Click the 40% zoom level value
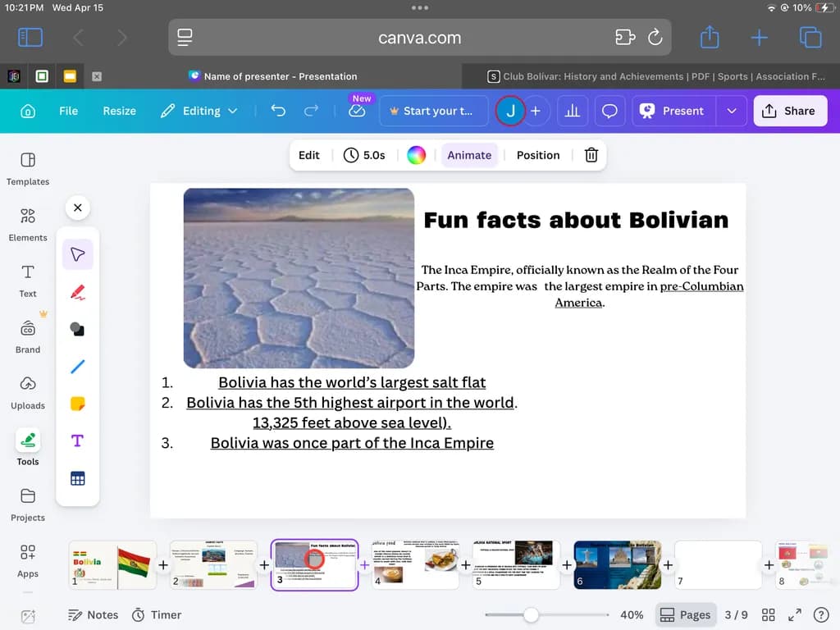The image size is (840, 630). [632, 614]
